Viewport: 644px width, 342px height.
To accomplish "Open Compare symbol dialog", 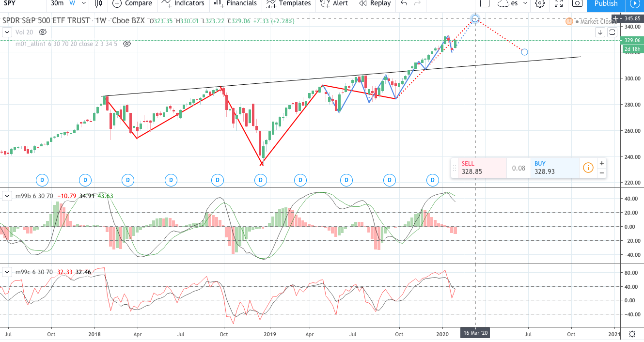I will [x=132, y=3].
